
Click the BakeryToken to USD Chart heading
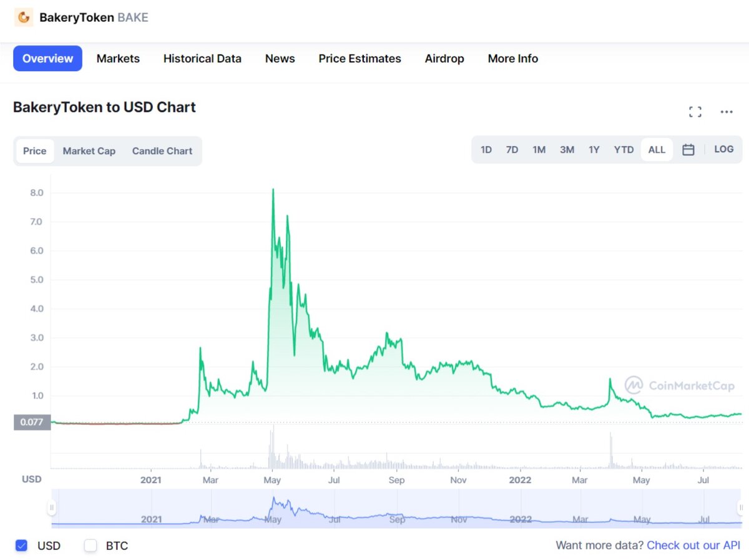(x=104, y=107)
